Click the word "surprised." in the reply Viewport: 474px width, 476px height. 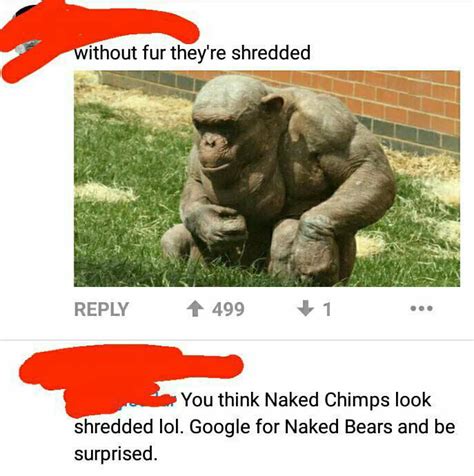116,454
